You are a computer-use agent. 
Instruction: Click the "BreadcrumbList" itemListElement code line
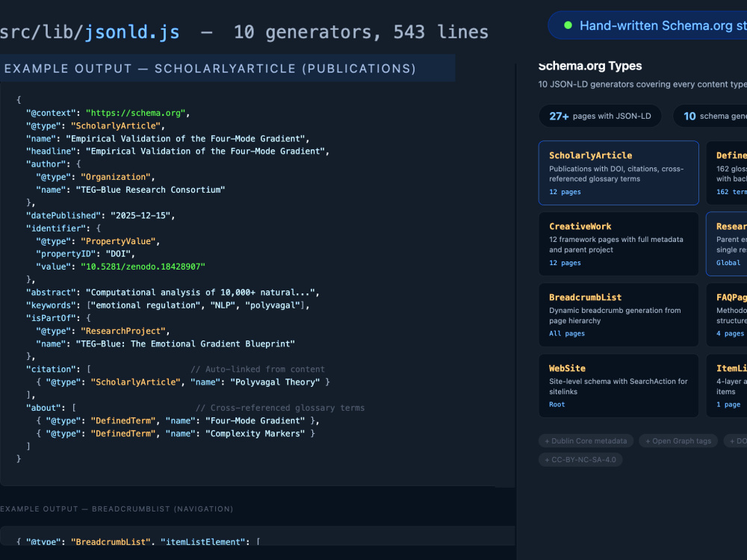pos(138,541)
